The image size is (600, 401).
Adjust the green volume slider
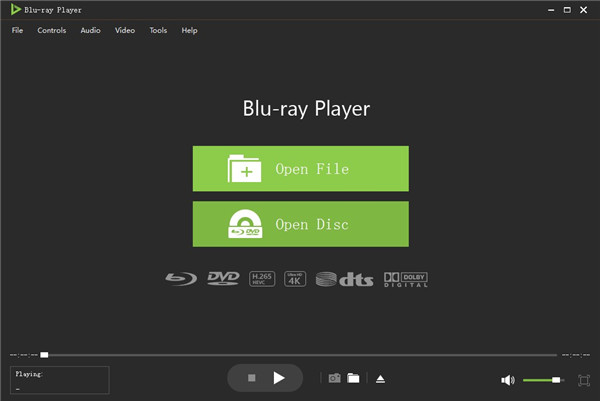coord(543,380)
